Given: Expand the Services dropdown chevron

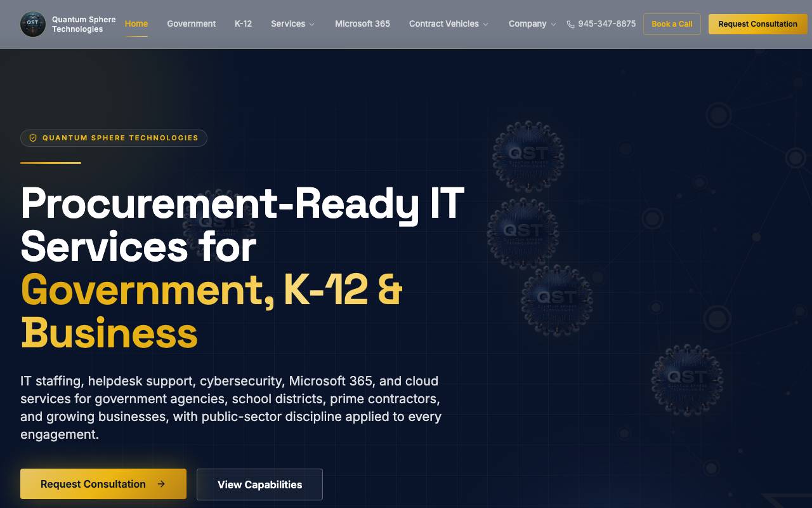Looking at the screenshot, I should pos(311,24).
